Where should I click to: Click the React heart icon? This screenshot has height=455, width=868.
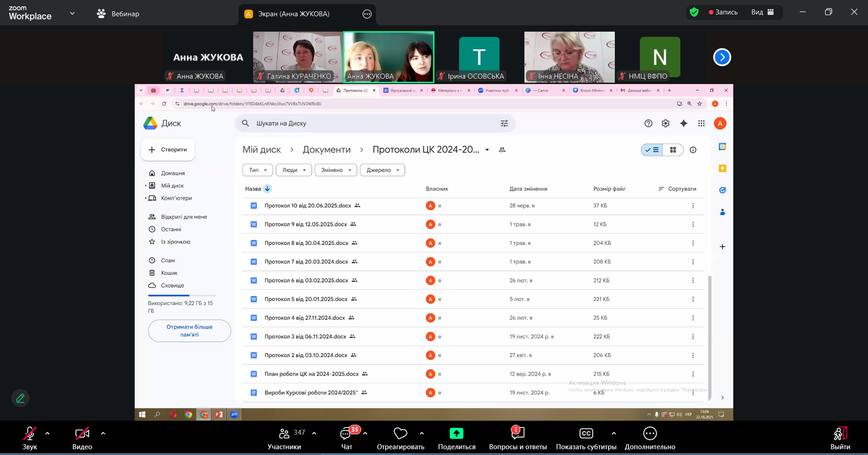[x=400, y=434]
